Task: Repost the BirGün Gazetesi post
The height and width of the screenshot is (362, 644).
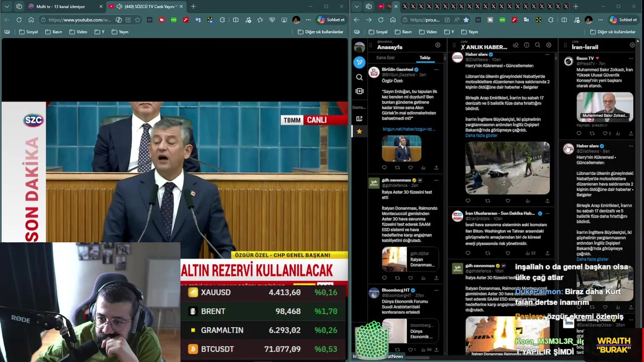Action: pos(397,167)
